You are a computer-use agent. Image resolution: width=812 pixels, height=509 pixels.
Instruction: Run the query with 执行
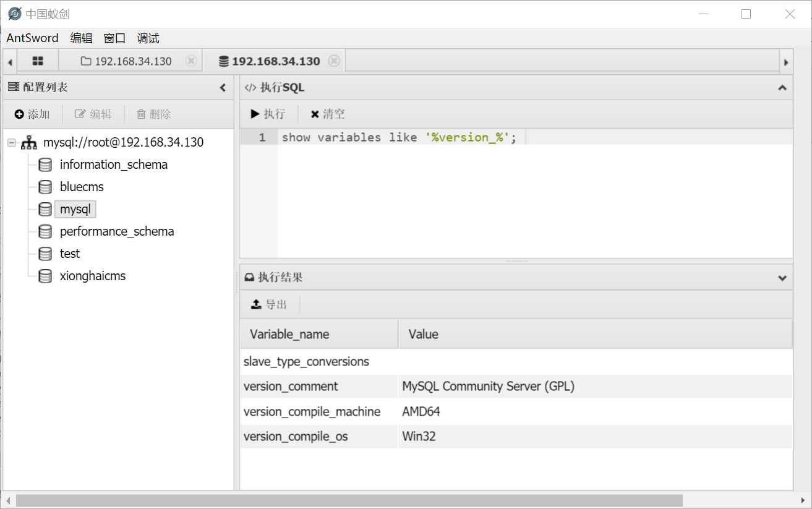268,114
